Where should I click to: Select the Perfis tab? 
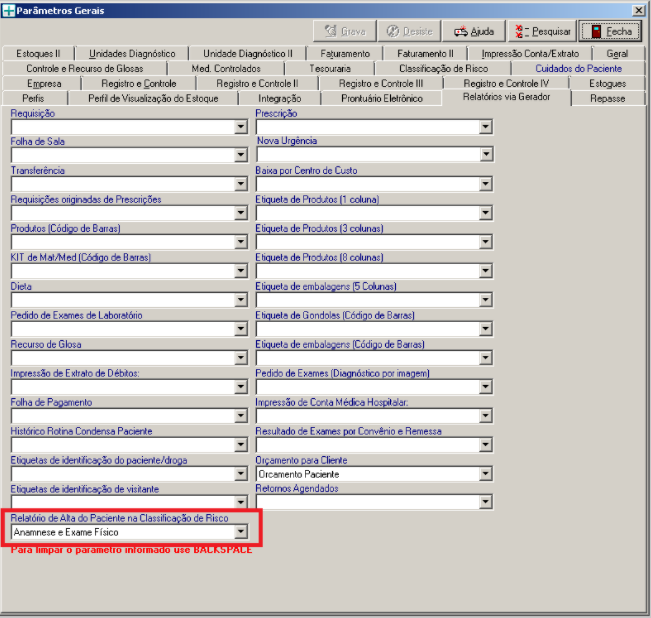[x=33, y=98]
